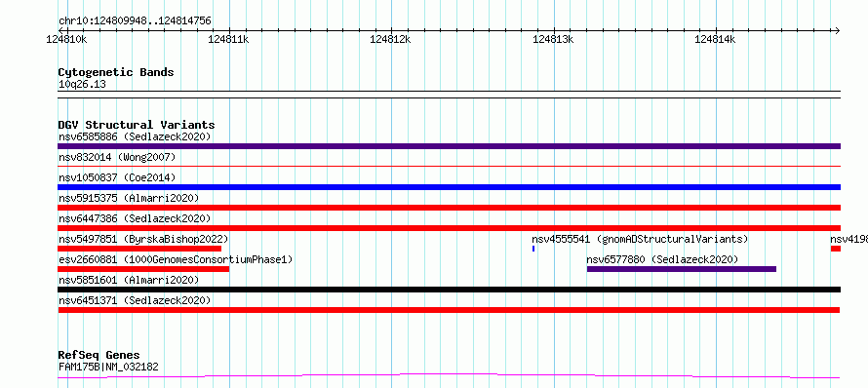This screenshot has height=388, width=868.
Task: Click the 124813k ruler tick
Action: (553, 39)
